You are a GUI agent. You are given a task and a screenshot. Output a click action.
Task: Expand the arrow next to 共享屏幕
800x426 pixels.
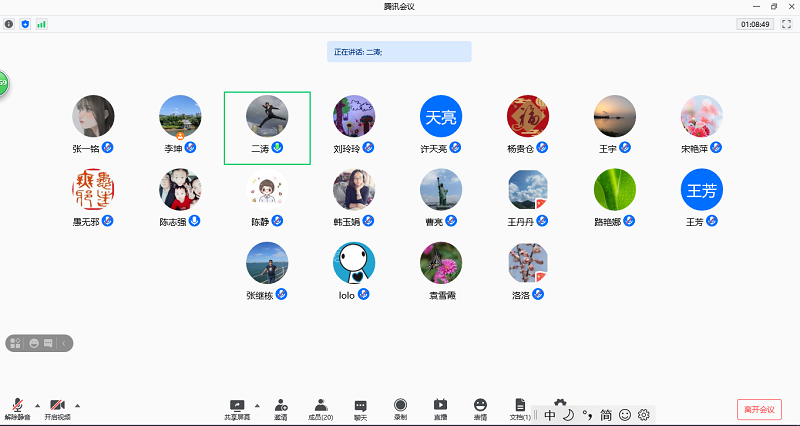pos(258,404)
